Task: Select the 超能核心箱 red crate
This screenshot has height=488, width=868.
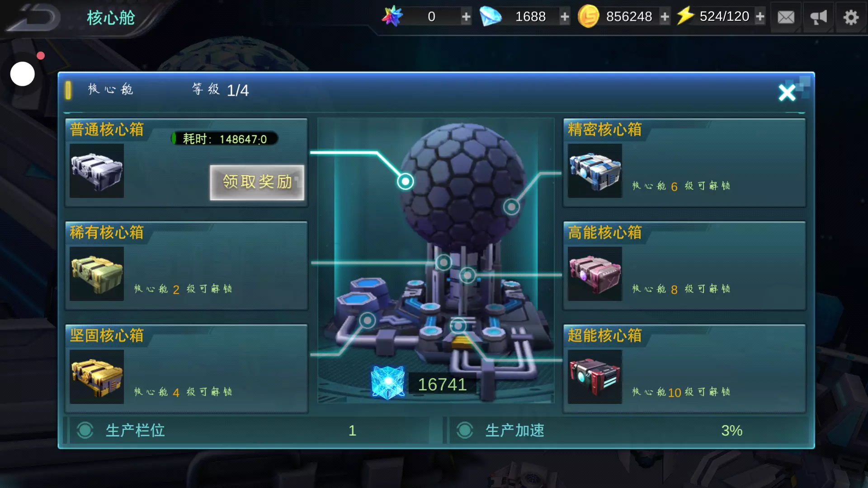Action: [595, 377]
